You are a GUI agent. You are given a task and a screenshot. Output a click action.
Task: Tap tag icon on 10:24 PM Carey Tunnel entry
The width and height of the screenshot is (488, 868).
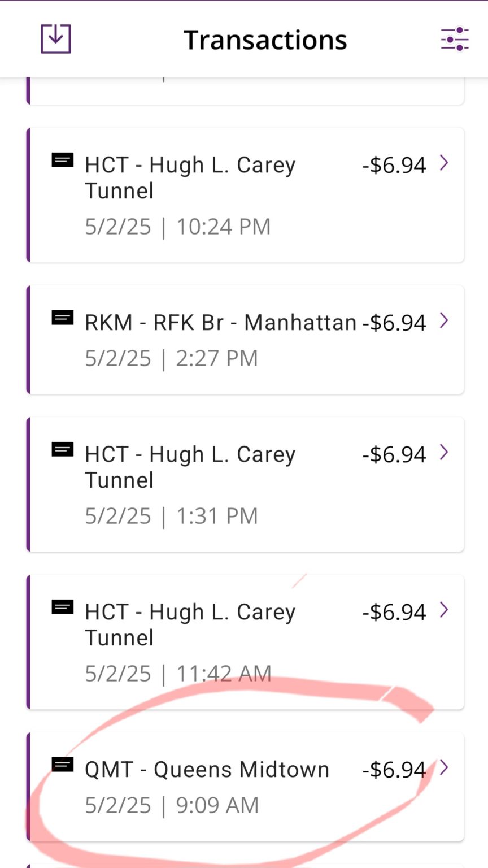click(x=63, y=160)
